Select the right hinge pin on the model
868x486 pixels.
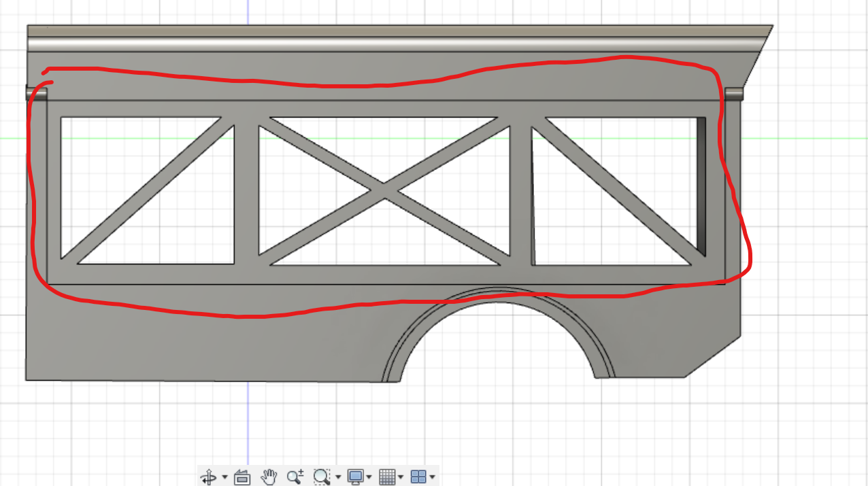pos(734,93)
